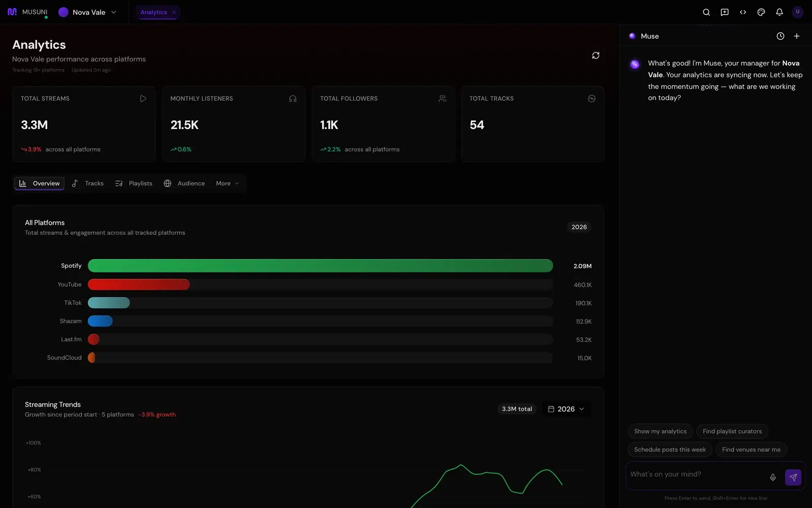Viewport: 812px width, 508px height.
Task: Click the TikTok streams bar
Action: (x=109, y=303)
